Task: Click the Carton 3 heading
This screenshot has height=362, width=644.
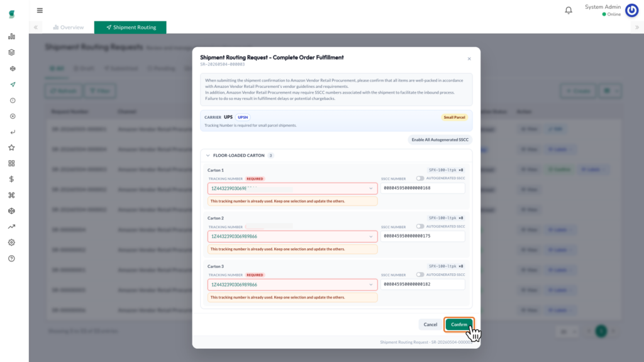Action: [x=216, y=266]
